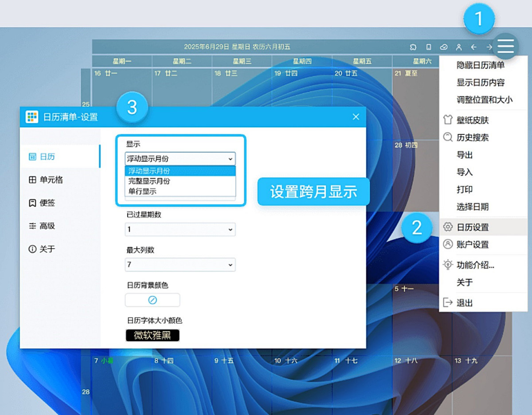Click the forward arrow to view next month
Viewport: 532px width, 415px height.
[x=489, y=47]
